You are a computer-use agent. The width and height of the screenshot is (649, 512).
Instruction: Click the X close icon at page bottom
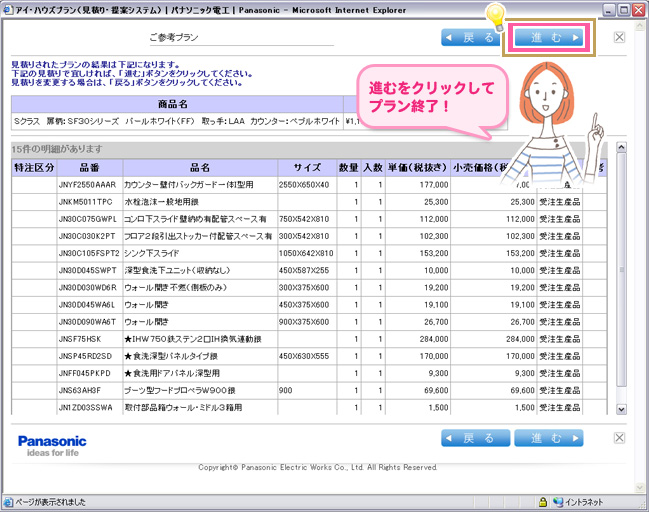pos(619,439)
